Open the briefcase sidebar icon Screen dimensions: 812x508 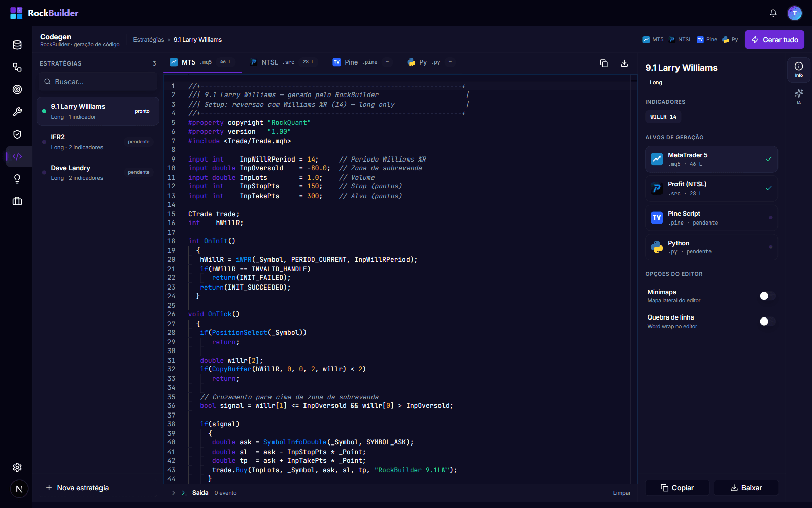coord(17,201)
